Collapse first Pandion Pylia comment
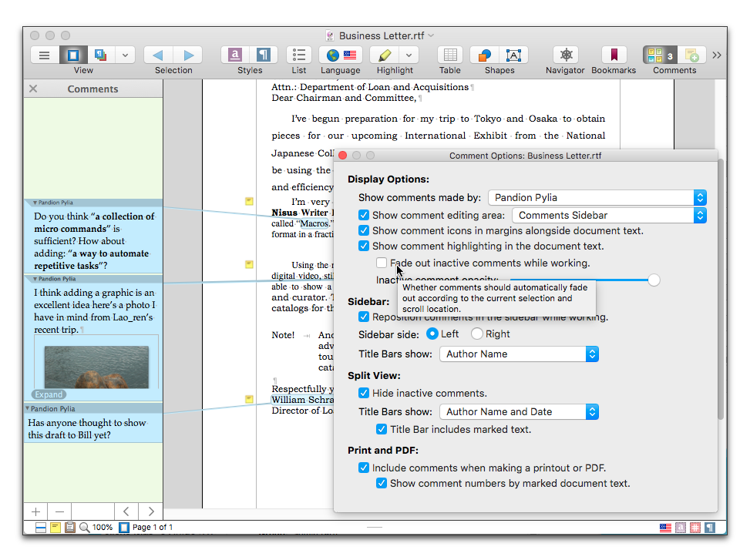 click(x=35, y=203)
